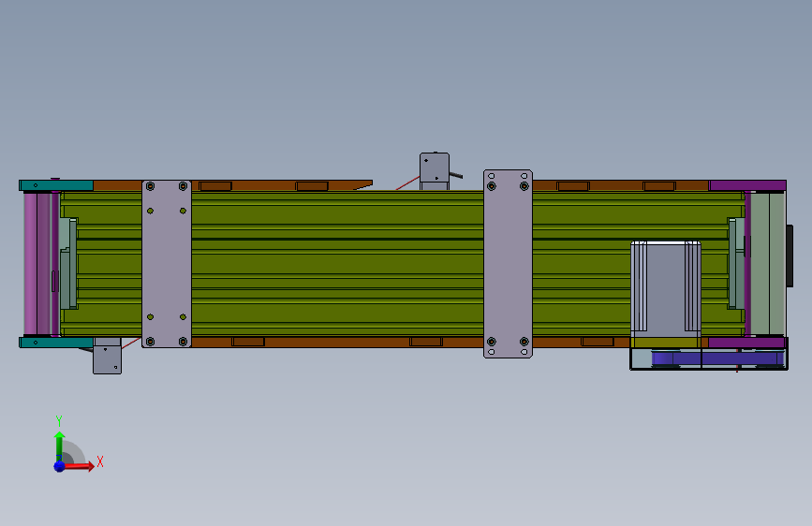The width and height of the screenshot is (812, 526).
Task: Select the green conveyor belt surface at center
Action: [337, 264]
